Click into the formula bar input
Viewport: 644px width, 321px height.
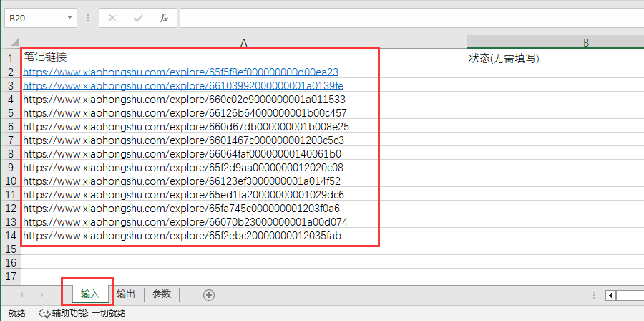pos(412,18)
